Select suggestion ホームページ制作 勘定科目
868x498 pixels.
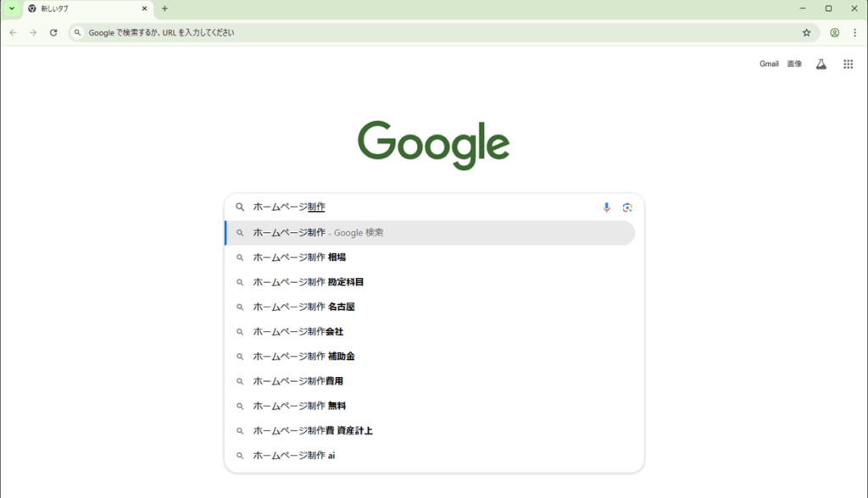(430, 282)
